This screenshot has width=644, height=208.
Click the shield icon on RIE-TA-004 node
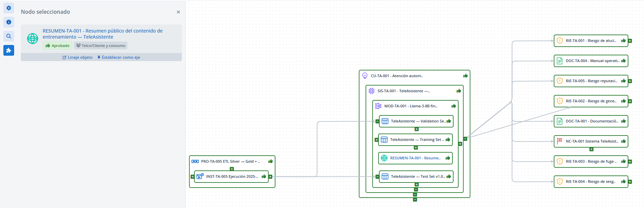[x=560, y=181]
